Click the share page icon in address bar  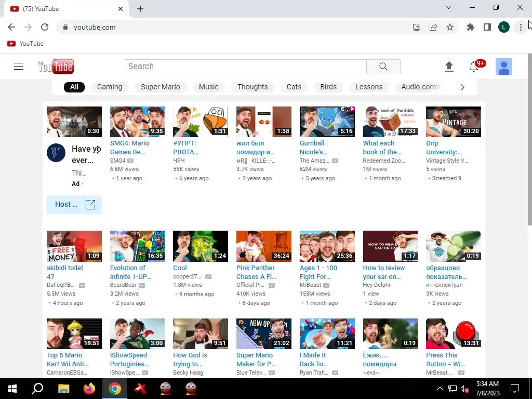(x=433, y=27)
